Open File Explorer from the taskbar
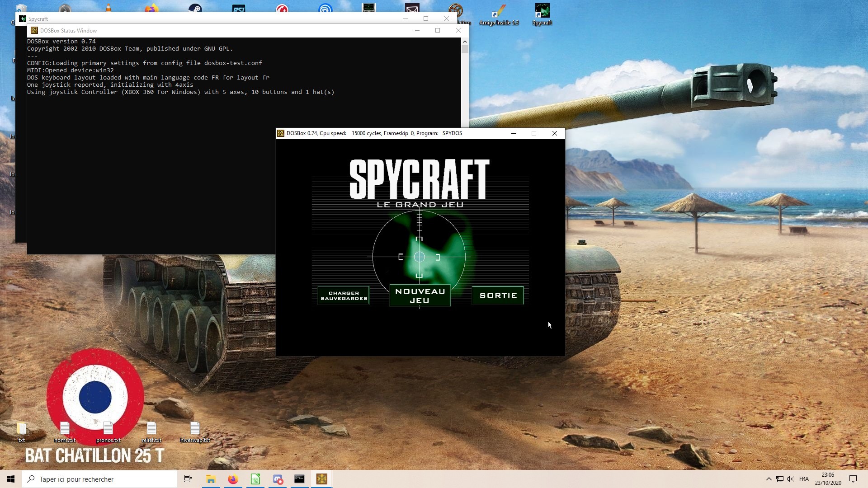The image size is (868, 488). (x=211, y=479)
